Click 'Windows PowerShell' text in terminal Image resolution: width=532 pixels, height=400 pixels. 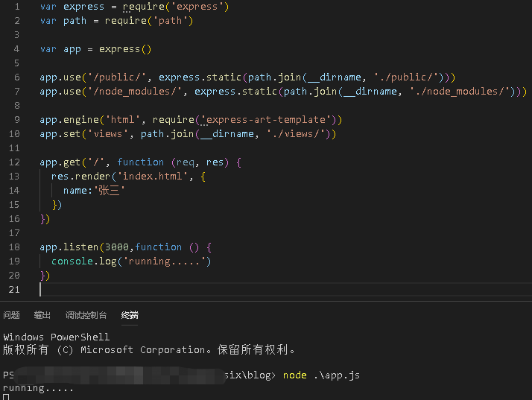tap(57, 337)
